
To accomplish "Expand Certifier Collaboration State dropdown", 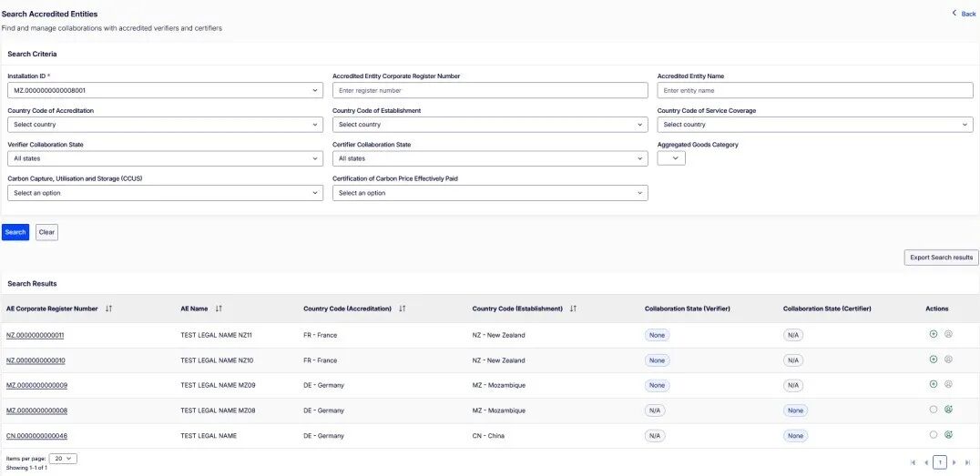I will (x=490, y=158).
